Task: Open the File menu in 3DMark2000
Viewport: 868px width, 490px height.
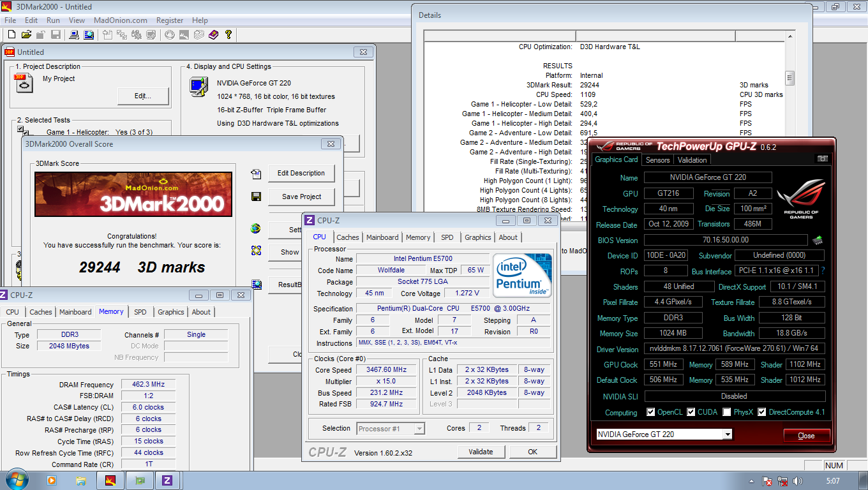Action: point(10,20)
